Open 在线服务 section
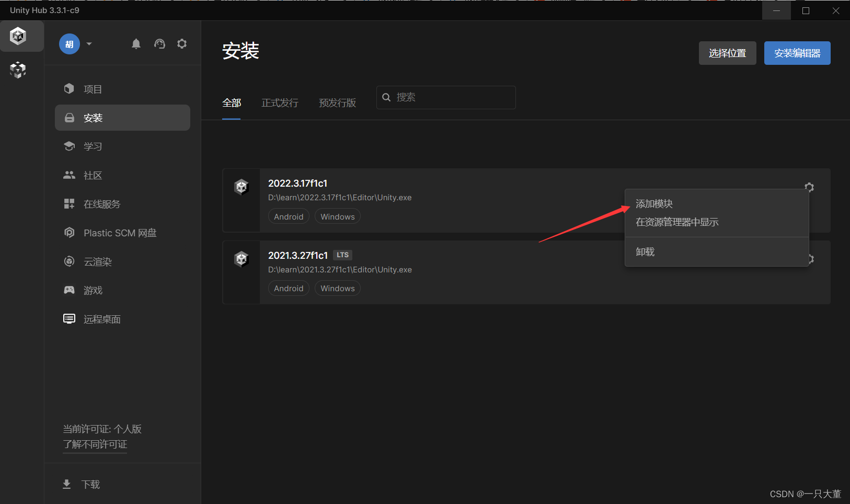The image size is (850, 504). click(122, 204)
